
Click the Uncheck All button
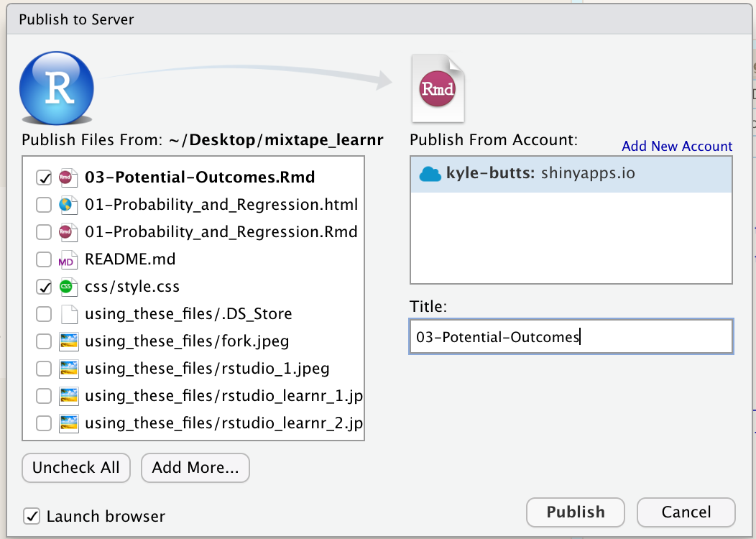(x=76, y=467)
